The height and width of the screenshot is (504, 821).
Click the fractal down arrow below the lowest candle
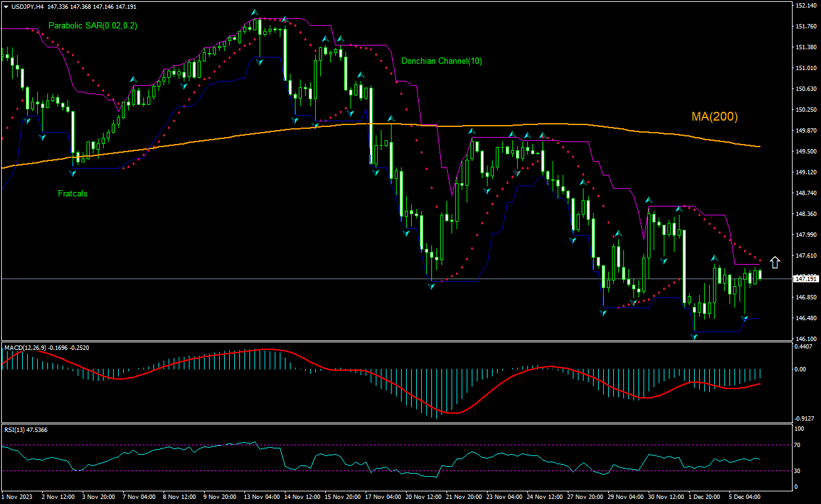pyautogui.click(x=694, y=337)
